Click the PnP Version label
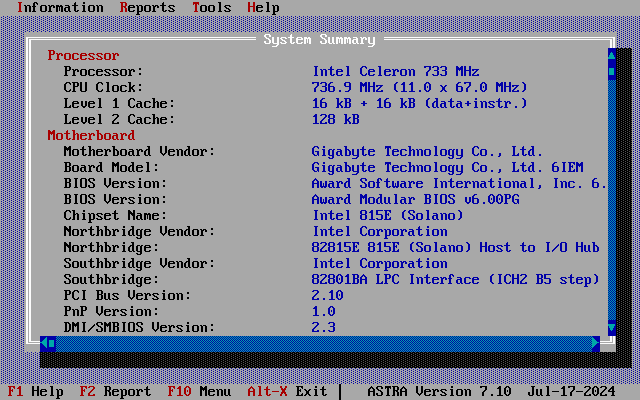 pyautogui.click(x=111, y=311)
